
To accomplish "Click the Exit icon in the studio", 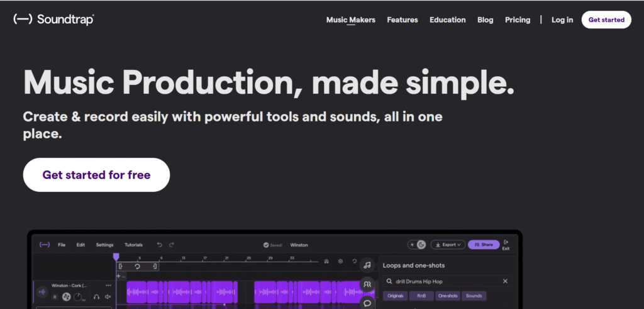I will [506, 245].
